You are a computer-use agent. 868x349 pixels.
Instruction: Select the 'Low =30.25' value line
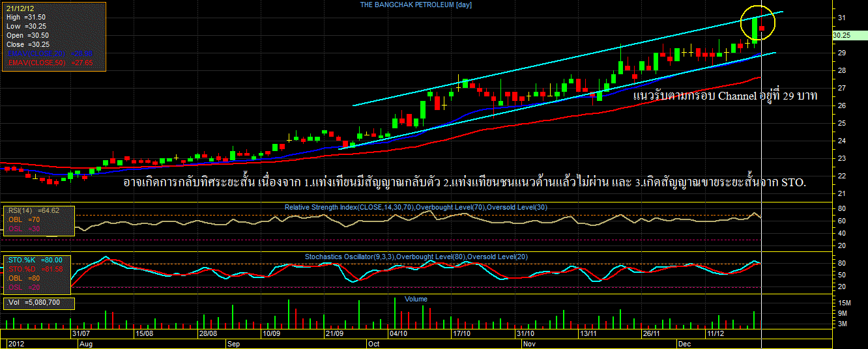[27, 26]
